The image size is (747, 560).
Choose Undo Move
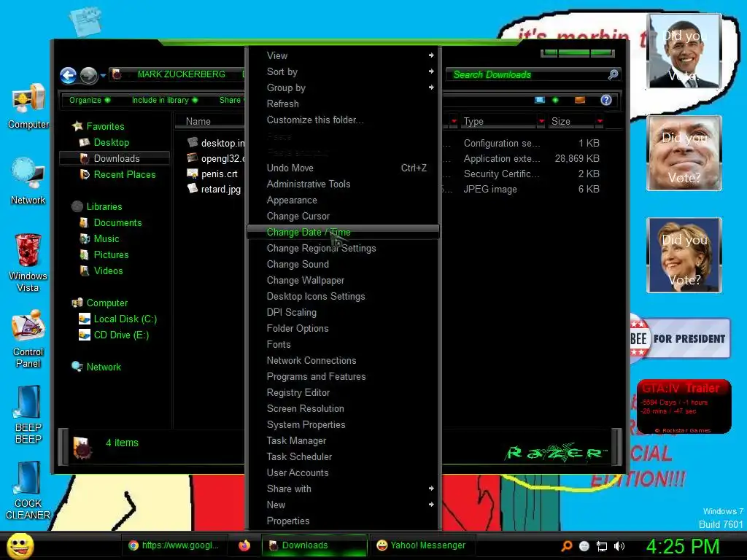343,168
